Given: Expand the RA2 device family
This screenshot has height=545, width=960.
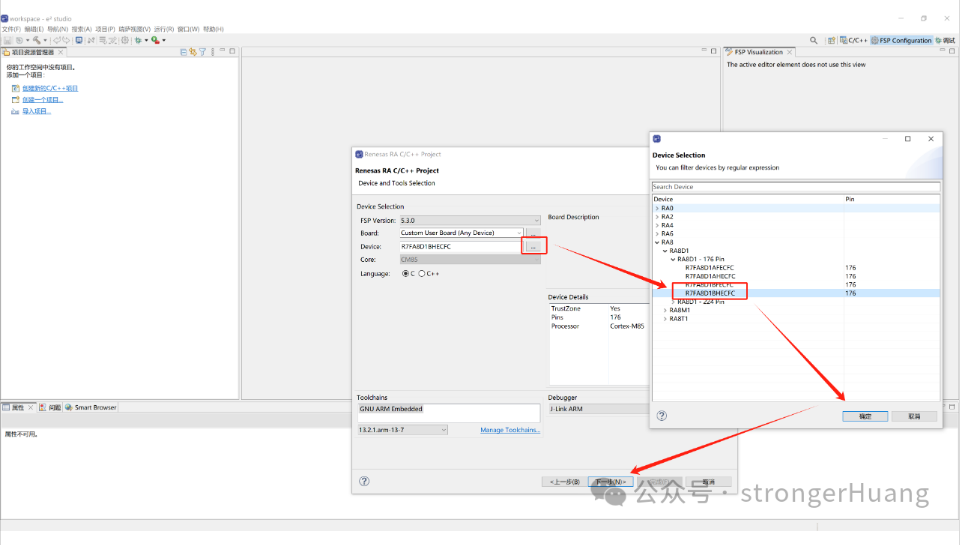Looking at the screenshot, I should pyautogui.click(x=657, y=217).
